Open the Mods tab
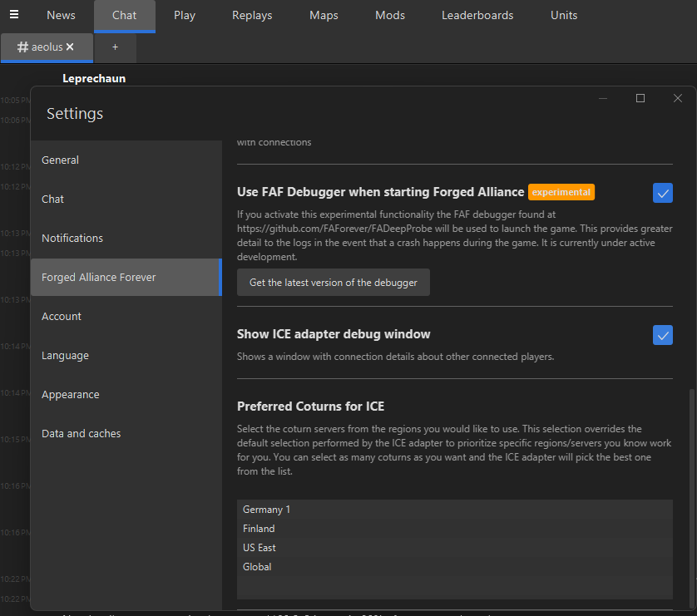This screenshot has height=616, width=697. 390,15
